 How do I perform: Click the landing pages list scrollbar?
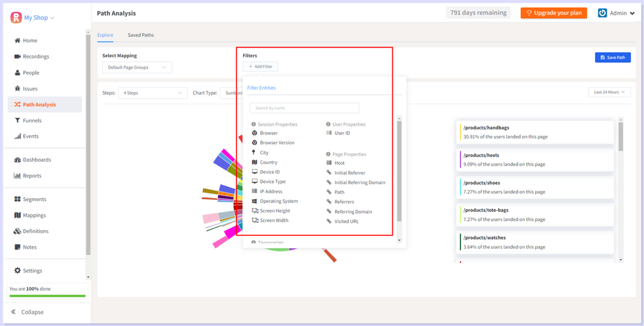(621, 137)
